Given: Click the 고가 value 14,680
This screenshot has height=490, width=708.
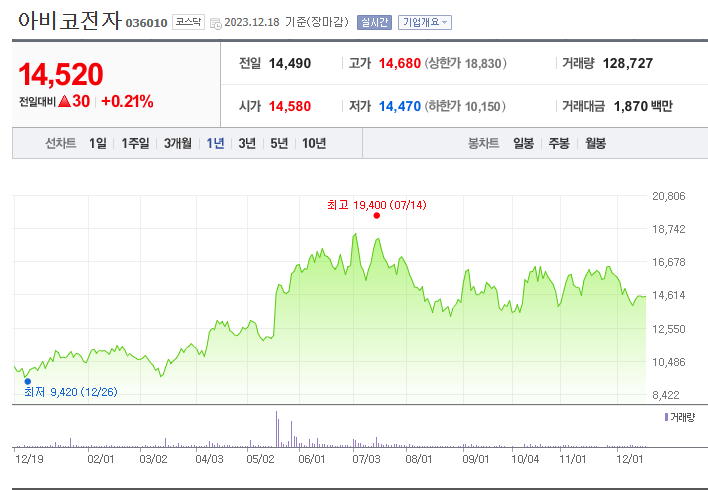Looking at the screenshot, I should pyautogui.click(x=400, y=64).
